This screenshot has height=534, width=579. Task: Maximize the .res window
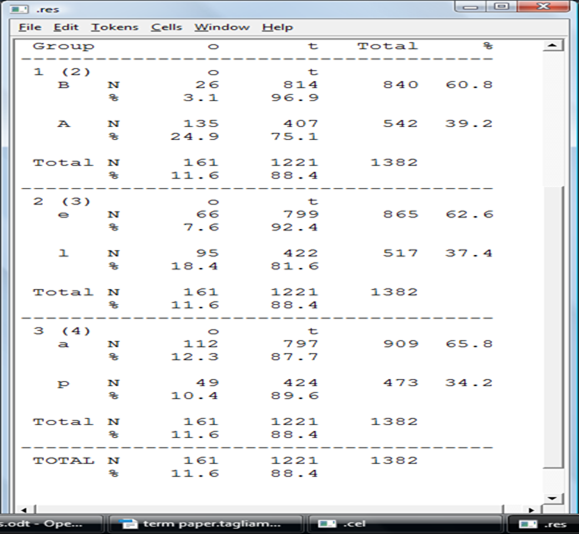(x=501, y=7)
